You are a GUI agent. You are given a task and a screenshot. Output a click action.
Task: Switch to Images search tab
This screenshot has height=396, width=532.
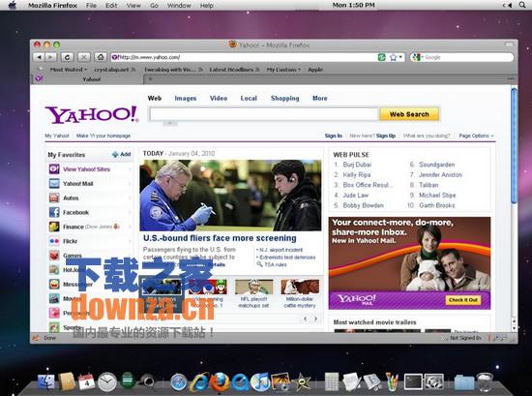coord(186,98)
